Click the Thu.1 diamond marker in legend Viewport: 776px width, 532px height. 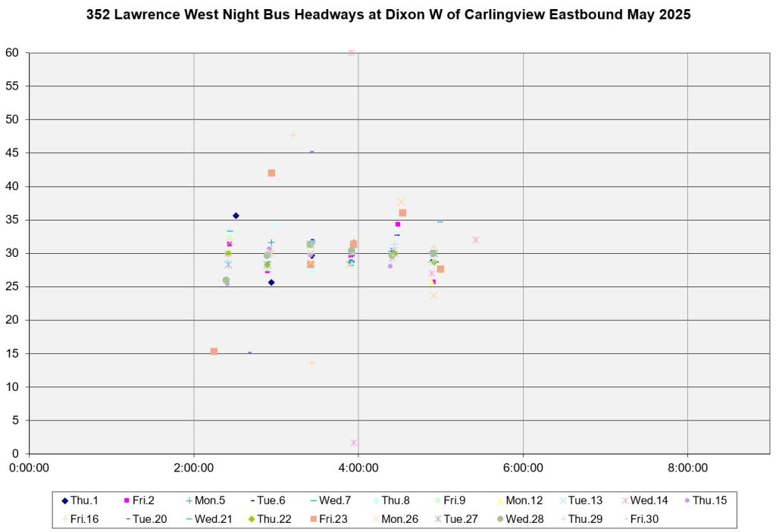tap(65, 500)
